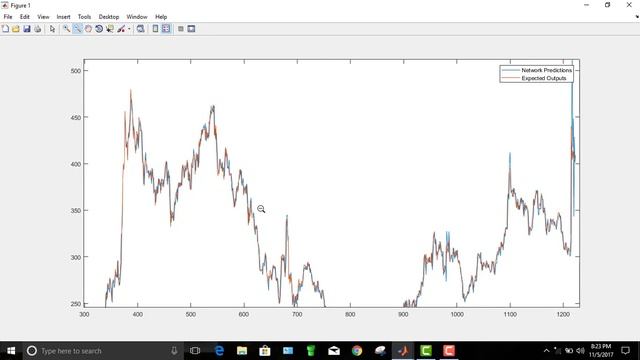Insert a colorbar from toolbar
640x360 pixels.
tap(155, 29)
